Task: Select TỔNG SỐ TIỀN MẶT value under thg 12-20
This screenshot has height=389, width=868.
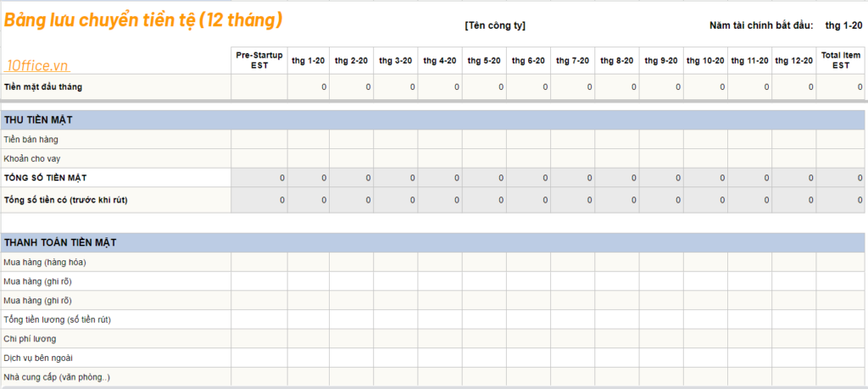Action: pos(793,178)
